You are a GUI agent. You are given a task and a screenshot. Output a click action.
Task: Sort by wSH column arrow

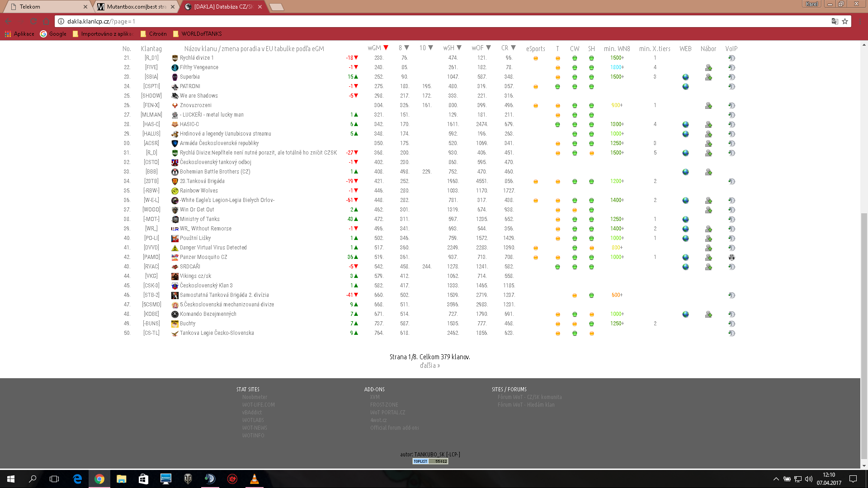tap(459, 48)
